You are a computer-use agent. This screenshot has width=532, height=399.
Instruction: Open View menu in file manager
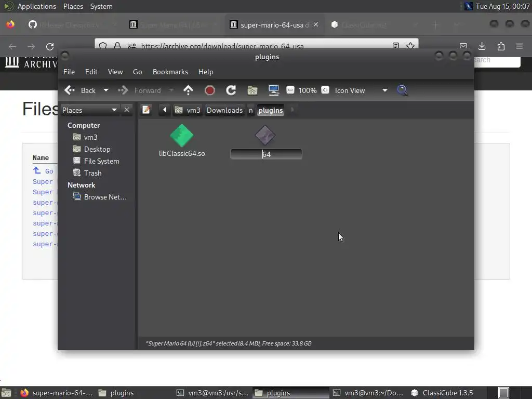pyautogui.click(x=115, y=72)
